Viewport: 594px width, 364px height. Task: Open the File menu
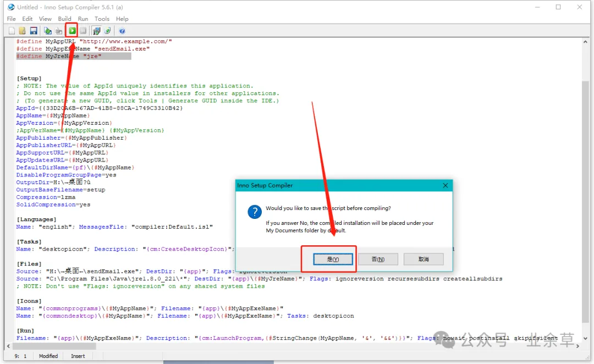(12, 19)
